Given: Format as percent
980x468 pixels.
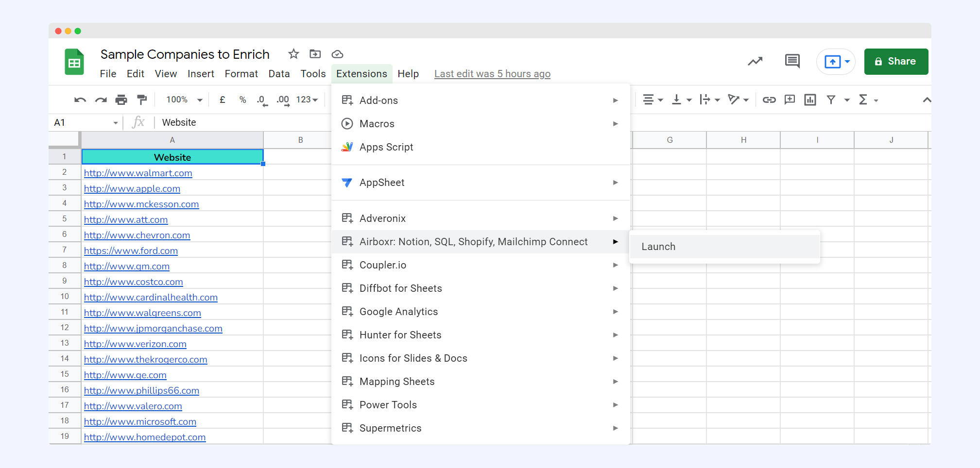Looking at the screenshot, I should pyautogui.click(x=242, y=100).
